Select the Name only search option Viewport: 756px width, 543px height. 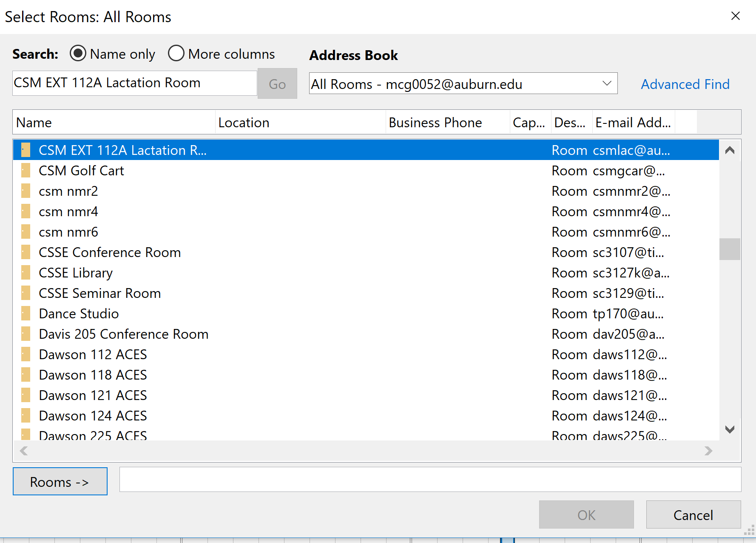78,54
